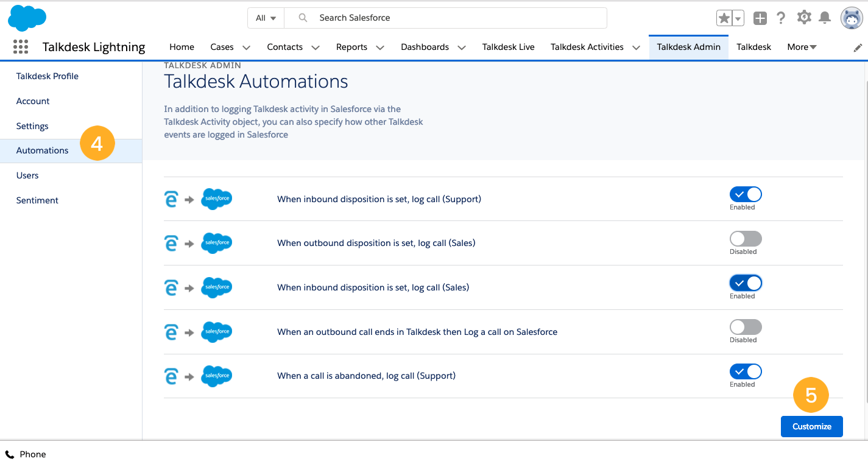The height and width of the screenshot is (464, 868).
Task: Click Talkdesk icon on inbound Sales row
Action: click(171, 287)
